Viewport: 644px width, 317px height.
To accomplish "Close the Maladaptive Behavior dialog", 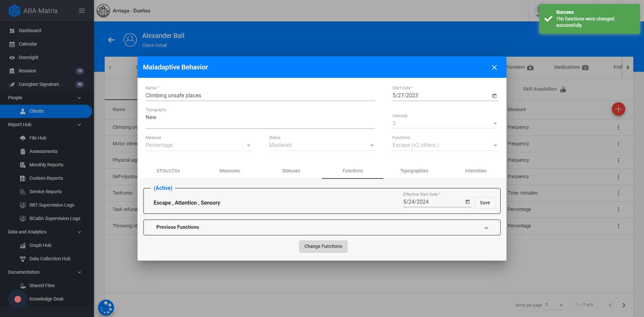I will click(494, 67).
